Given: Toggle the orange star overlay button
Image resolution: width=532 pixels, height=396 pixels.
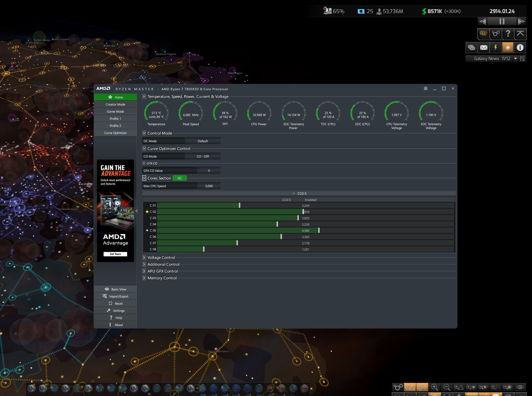Looking at the screenshot, I should pos(422,387).
